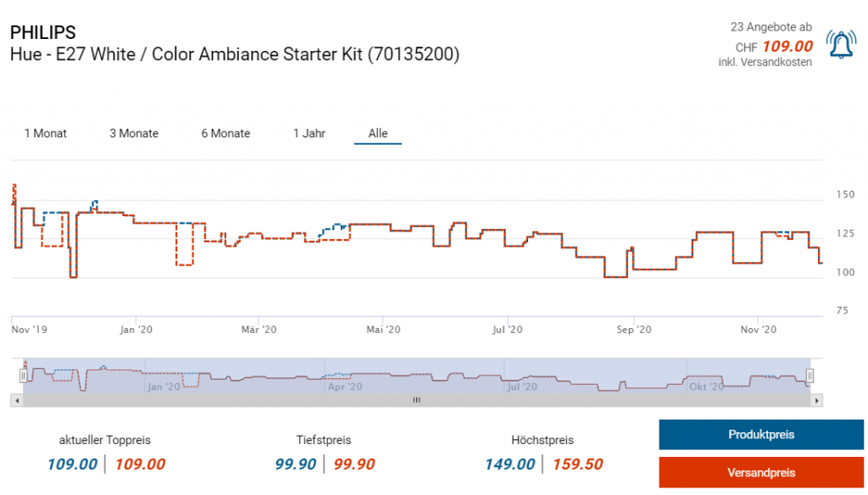
Task: Click the right range handle of the navigator
Action: 810,375
